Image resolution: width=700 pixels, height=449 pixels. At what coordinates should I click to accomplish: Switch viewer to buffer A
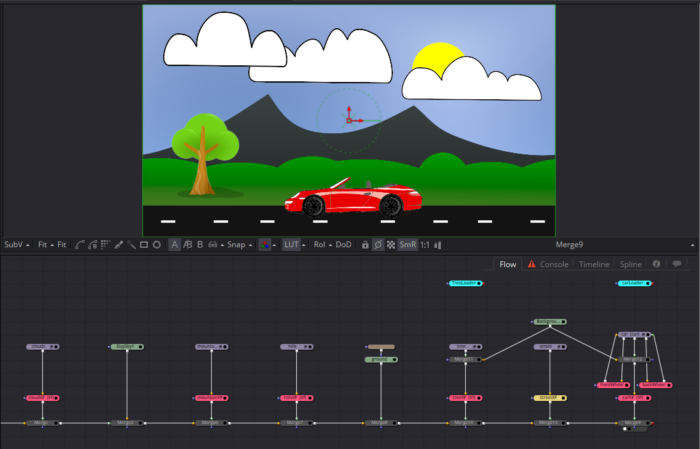click(174, 245)
